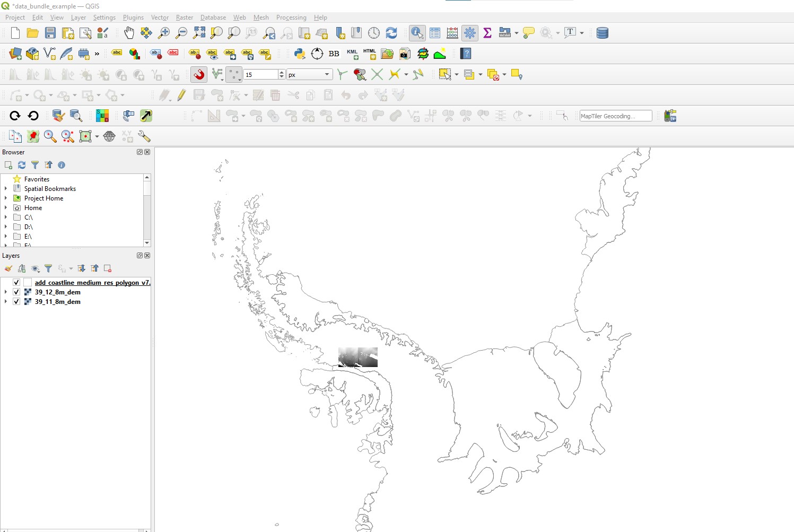The width and height of the screenshot is (794, 532).
Task: Click the DEM raster thumbnail on the map
Action: click(358, 357)
